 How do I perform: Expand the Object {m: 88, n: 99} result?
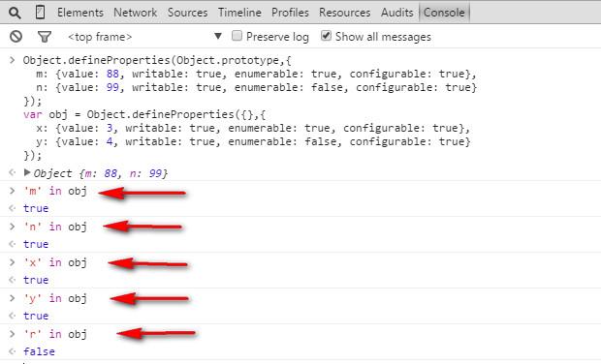(x=27, y=172)
